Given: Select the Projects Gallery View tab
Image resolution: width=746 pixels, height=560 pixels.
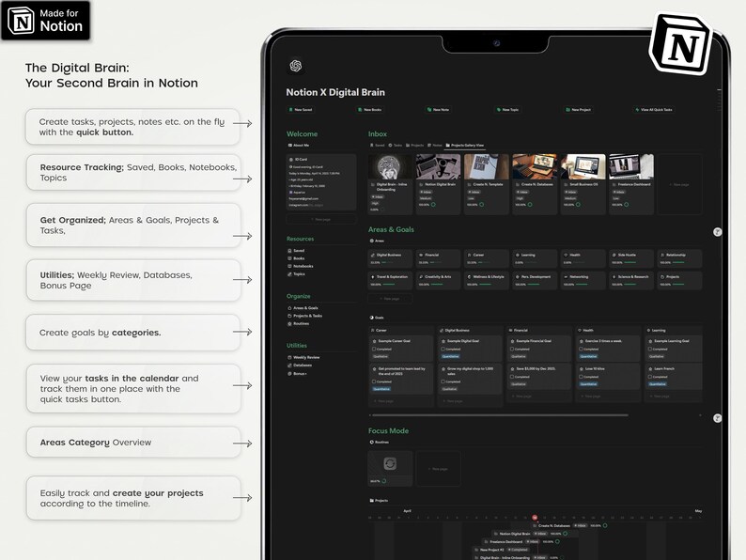Looking at the screenshot, I should pyautogui.click(x=465, y=145).
